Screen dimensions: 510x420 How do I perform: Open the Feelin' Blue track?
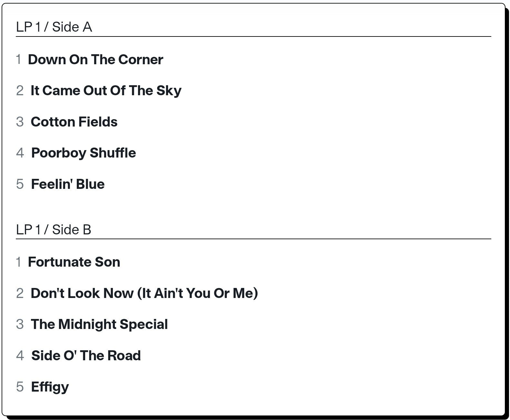68,184
